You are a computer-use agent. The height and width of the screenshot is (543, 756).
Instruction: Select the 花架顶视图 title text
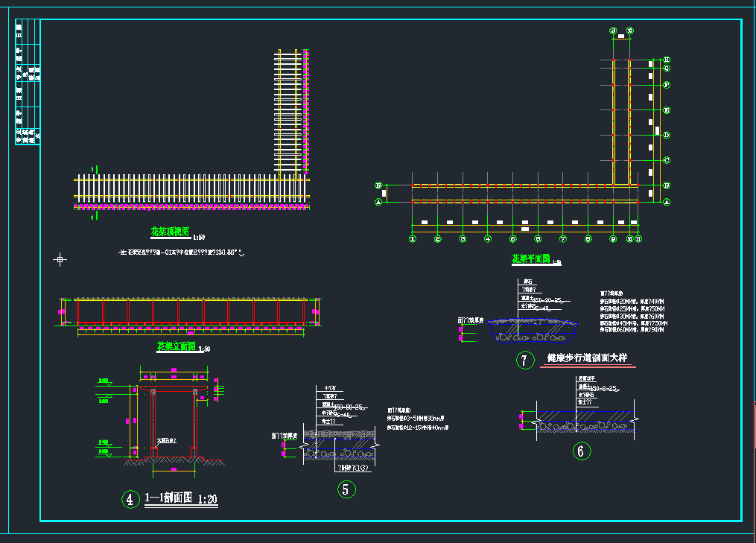click(169, 232)
